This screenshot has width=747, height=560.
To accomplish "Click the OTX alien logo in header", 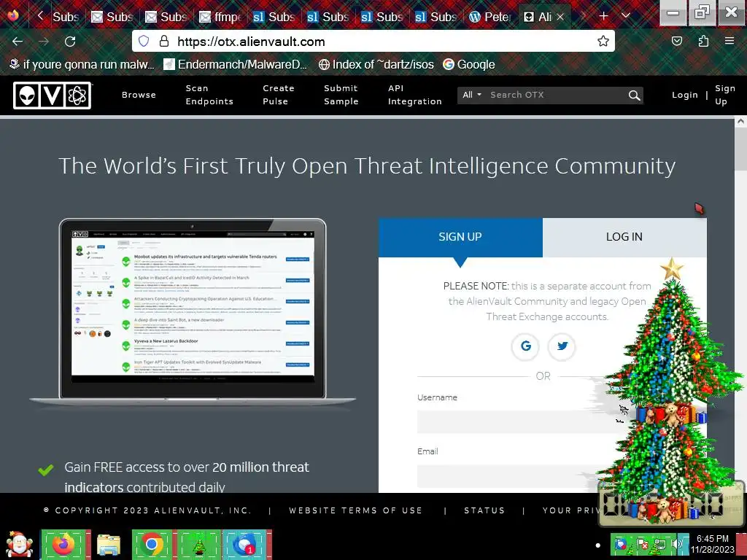I will [x=52, y=96].
